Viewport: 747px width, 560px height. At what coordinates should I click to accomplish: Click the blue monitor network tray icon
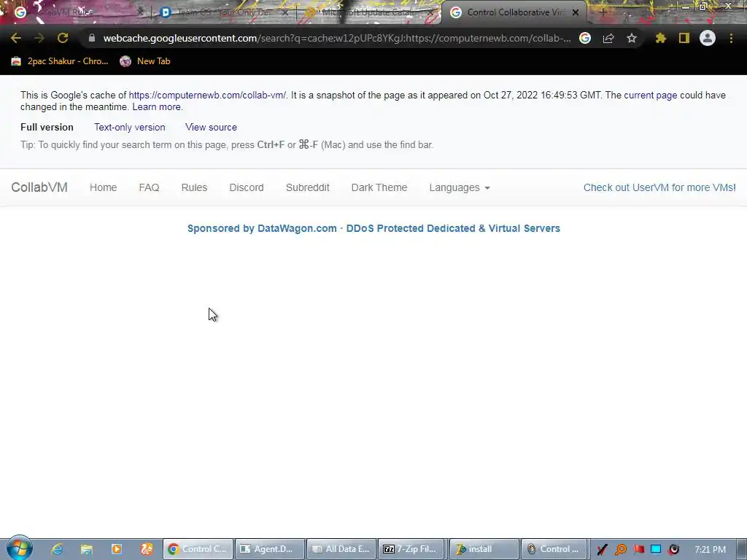click(x=656, y=550)
